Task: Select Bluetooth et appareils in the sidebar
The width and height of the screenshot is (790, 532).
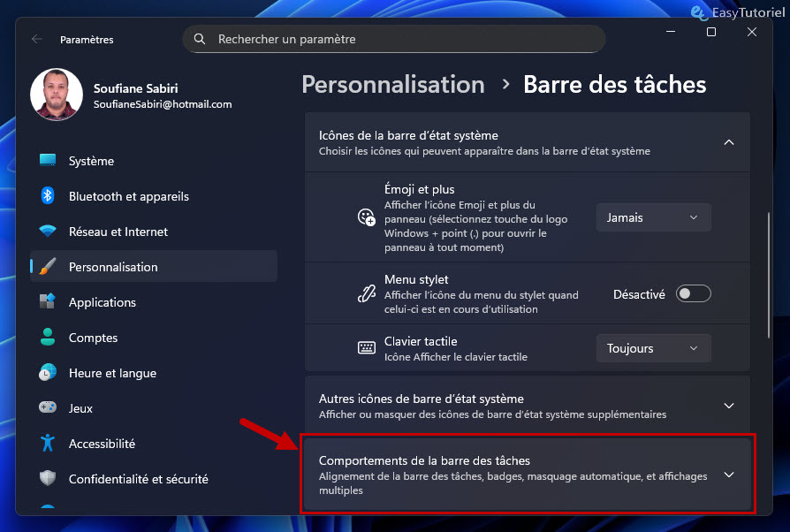Action: [x=129, y=196]
